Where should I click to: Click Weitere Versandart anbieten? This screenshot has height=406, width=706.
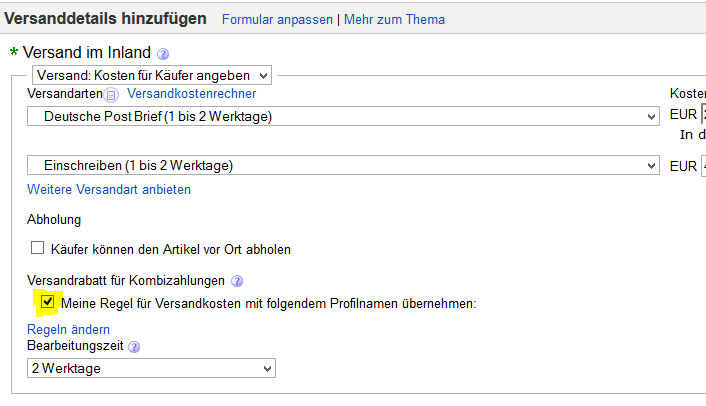pos(109,189)
